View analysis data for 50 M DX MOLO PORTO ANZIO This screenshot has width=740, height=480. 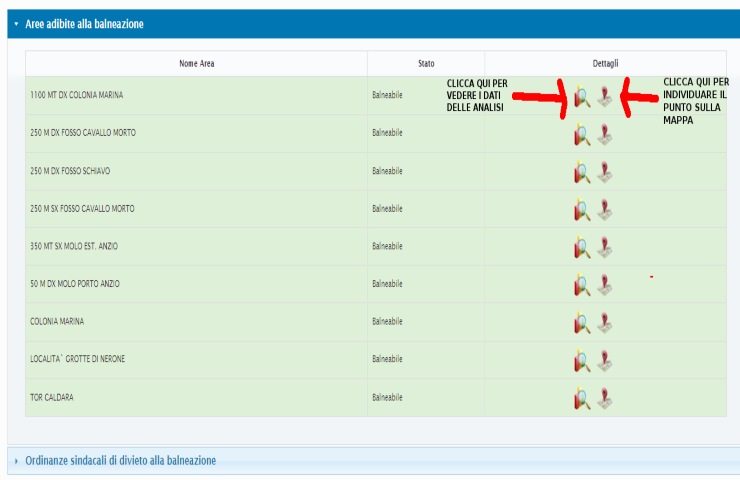click(x=582, y=285)
